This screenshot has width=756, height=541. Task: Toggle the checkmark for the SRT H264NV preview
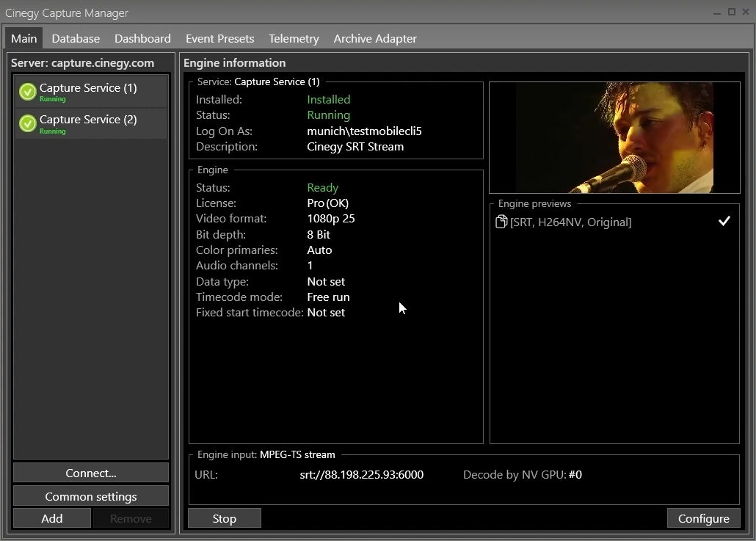coord(724,221)
